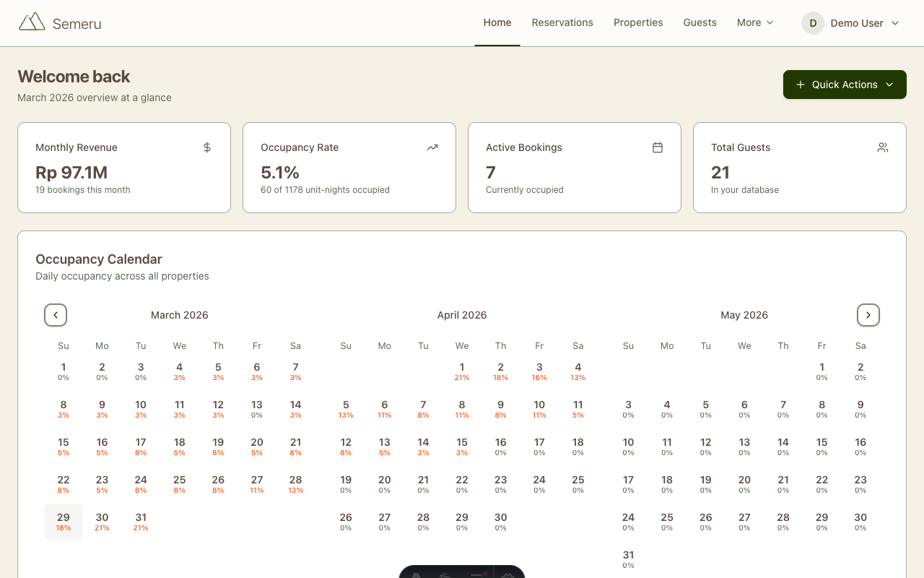The width and height of the screenshot is (924, 578).
Task: Select March 29 highlighted day
Action: (64, 522)
